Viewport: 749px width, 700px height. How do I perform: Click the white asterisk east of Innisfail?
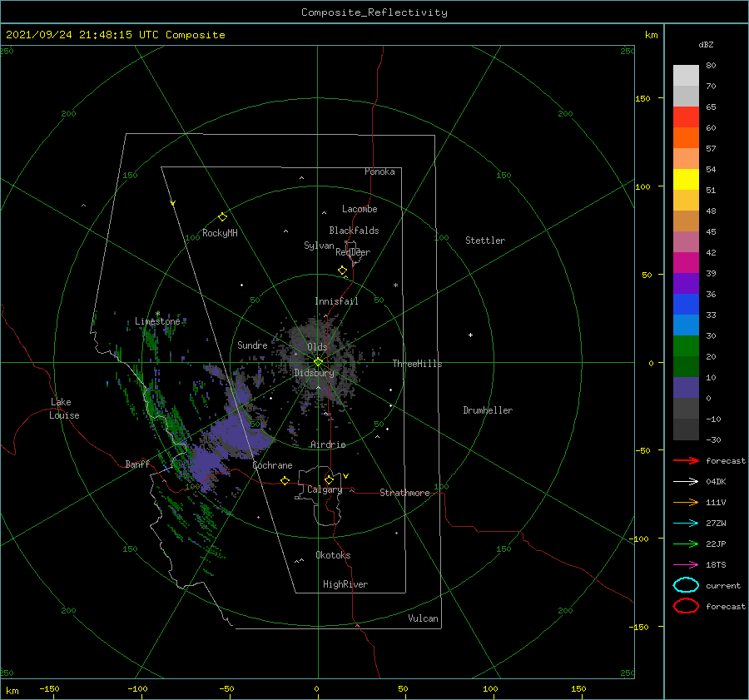coord(395,285)
